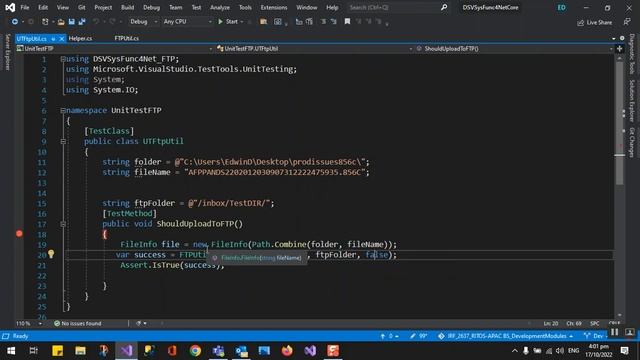This screenshot has width=640, height=360.
Task: Click the Save All icon
Action: point(82,22)
